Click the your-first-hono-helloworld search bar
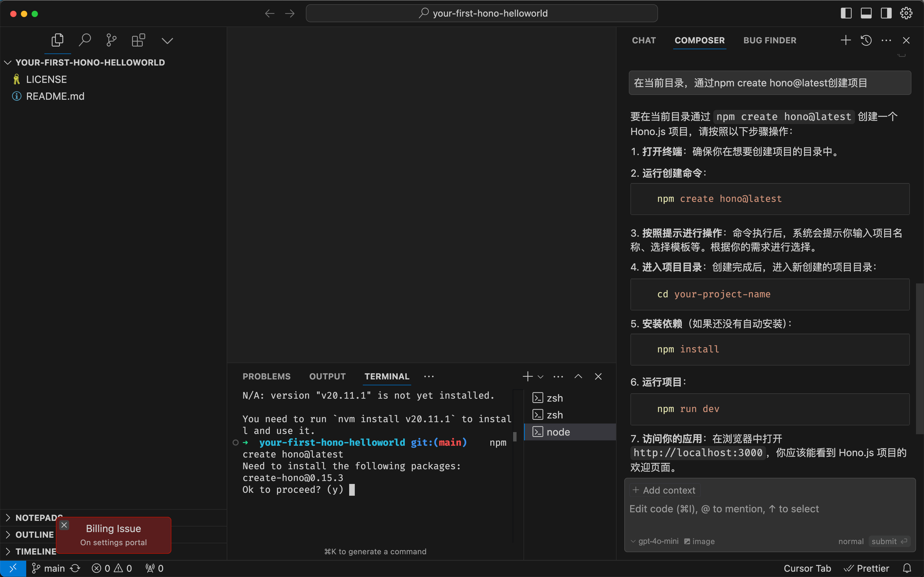924x577 pixels. tap(482, 13)
